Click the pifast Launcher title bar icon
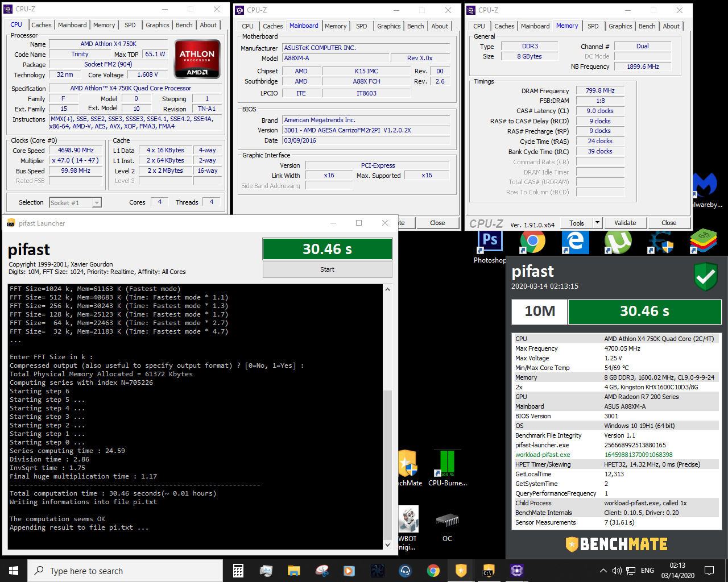The image size is (728, 582). pos(11,223)
